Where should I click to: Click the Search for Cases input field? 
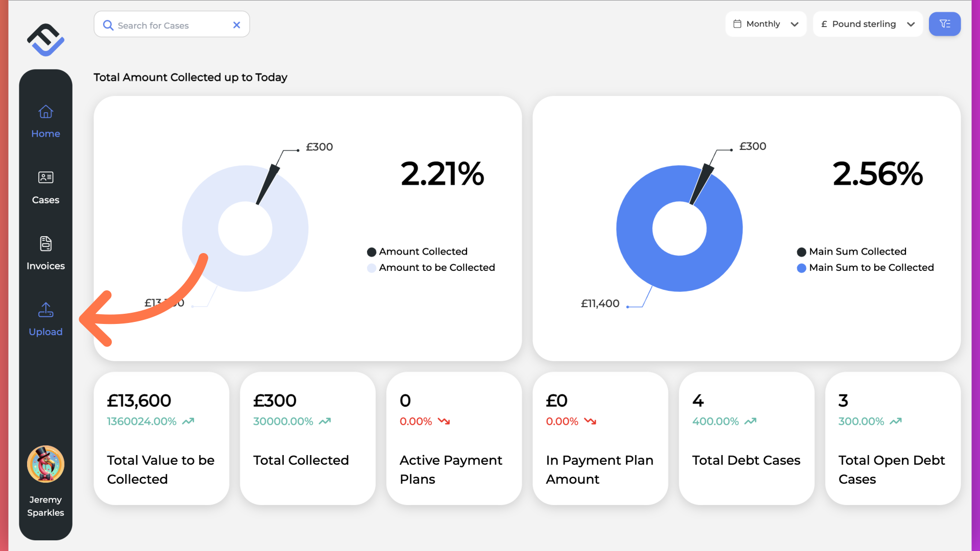[171, 25]
